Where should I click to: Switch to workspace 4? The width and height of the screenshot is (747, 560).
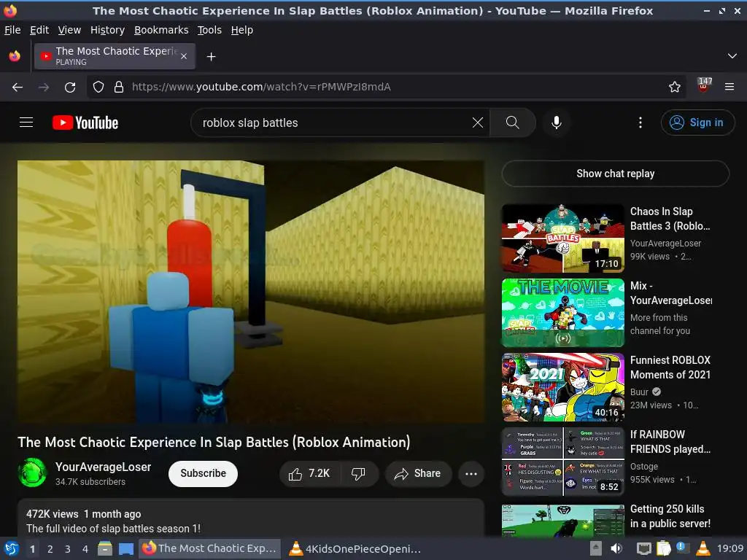coord(85,549)
